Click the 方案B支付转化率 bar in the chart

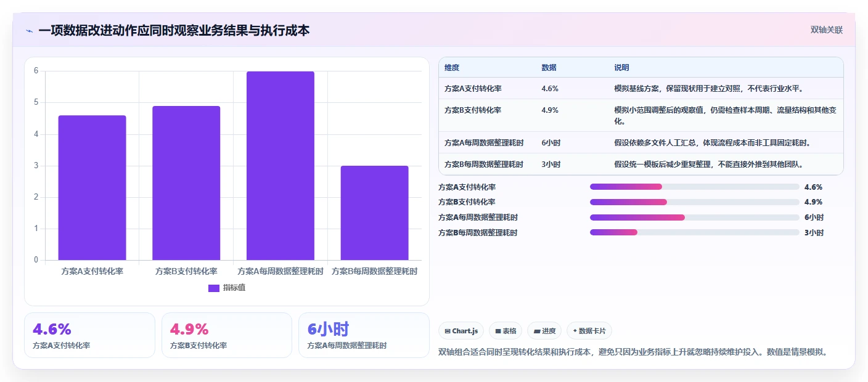tap(186, 183)
